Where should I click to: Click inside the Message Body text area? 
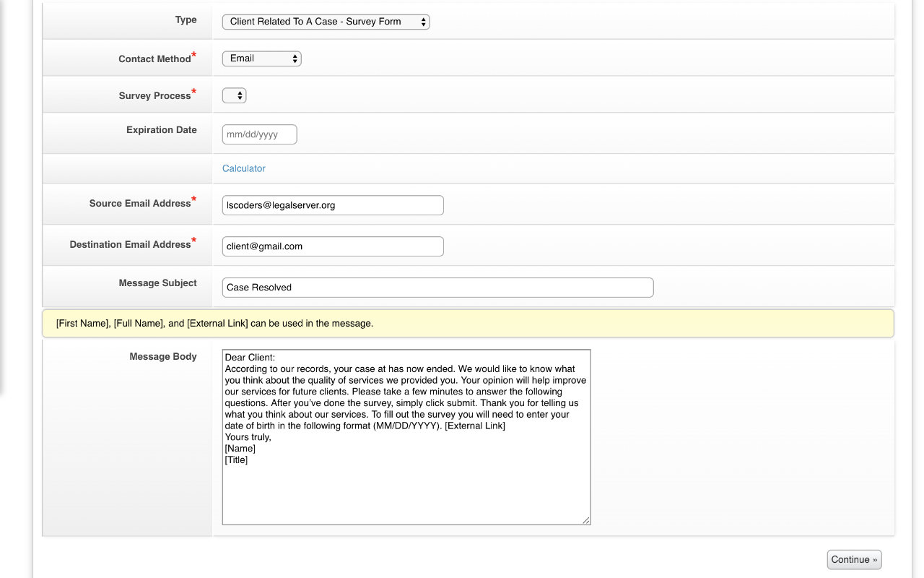[x=406, y=437]
